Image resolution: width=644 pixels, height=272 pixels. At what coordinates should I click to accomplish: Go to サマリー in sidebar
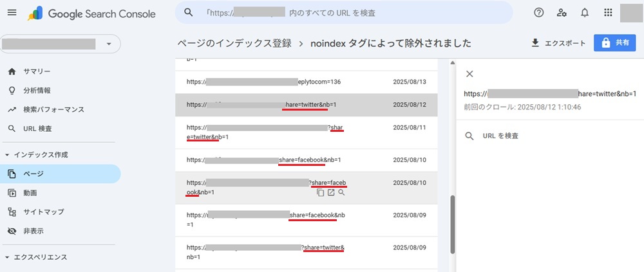[x=37, y=71]
